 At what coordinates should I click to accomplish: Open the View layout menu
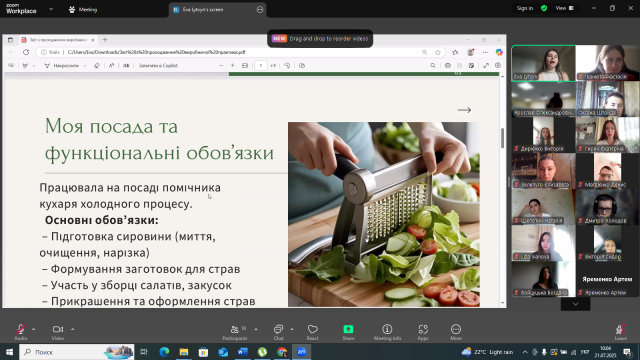(x=564, y=8)
